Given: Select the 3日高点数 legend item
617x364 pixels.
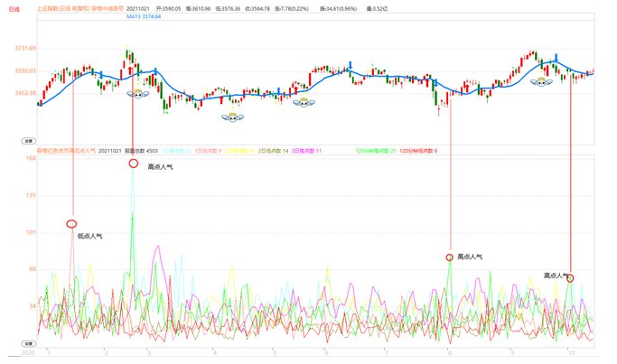Looking at the screenshot, I should pos(306,151).
